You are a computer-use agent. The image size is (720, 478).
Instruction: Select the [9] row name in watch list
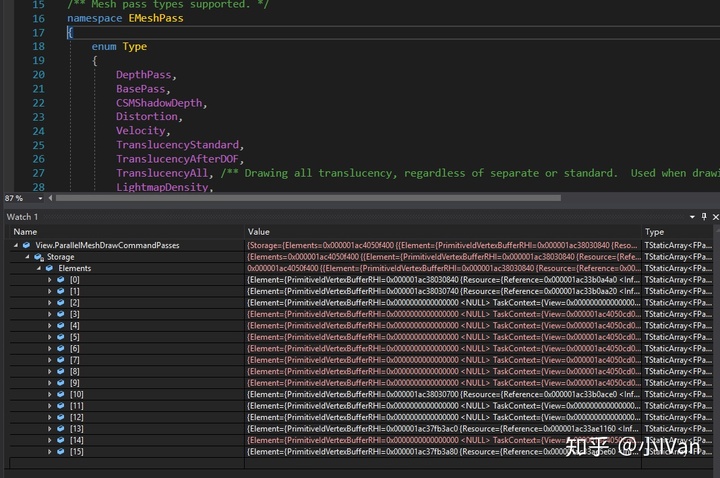[x=75, y=383]
